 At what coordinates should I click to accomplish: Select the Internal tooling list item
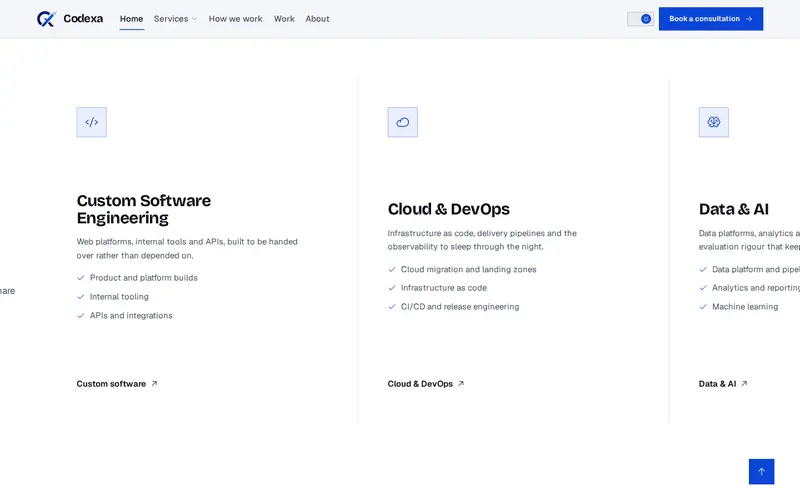point(119,297)
